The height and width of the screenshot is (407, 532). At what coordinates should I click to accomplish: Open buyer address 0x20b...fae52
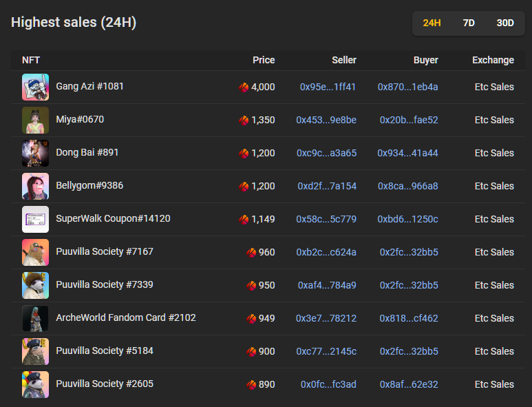coord(409,120)
